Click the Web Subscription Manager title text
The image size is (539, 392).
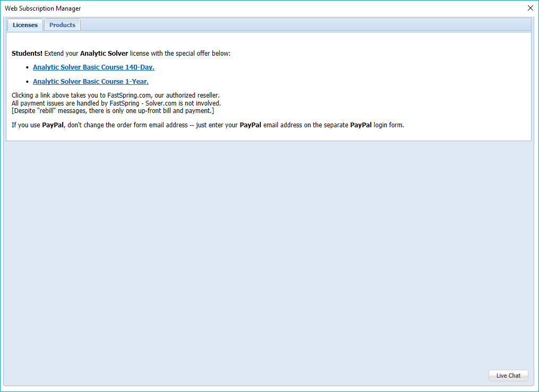[x=43, y=8]
